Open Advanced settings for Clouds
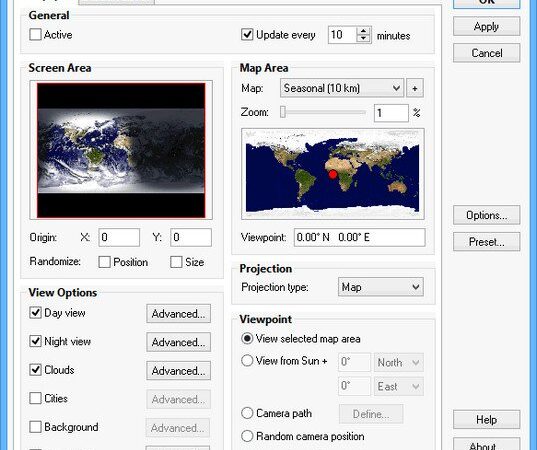Viewport: 537px width, 450px height. (x=178, y=371)
